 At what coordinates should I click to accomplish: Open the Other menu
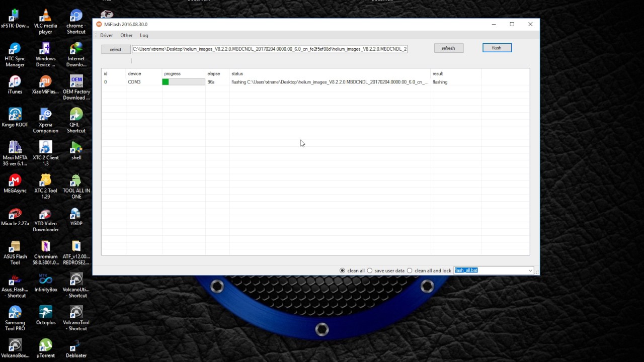point(126,35)
